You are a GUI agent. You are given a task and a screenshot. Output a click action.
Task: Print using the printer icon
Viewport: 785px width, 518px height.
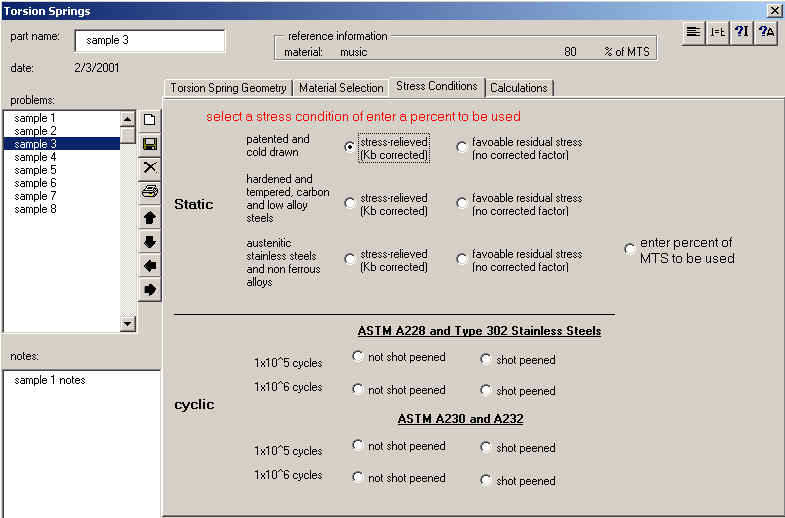coord(150,192)
